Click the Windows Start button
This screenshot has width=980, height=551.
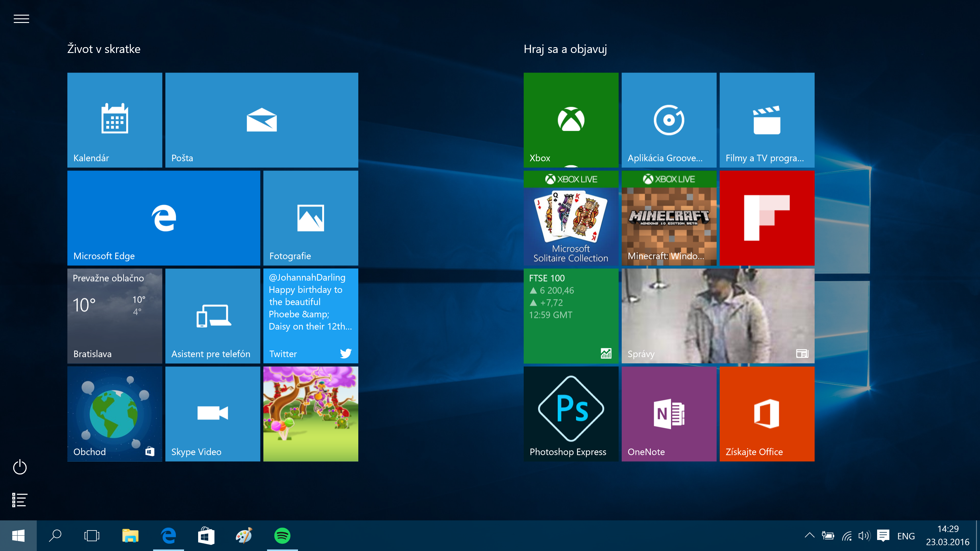(x=18, y=535)
